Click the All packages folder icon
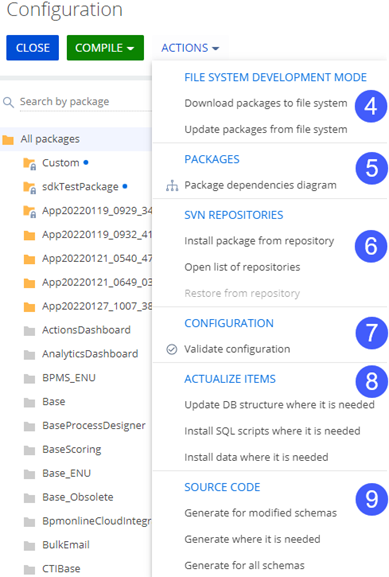Viewport: 389px width, 577px height. [x=8, y=140]
